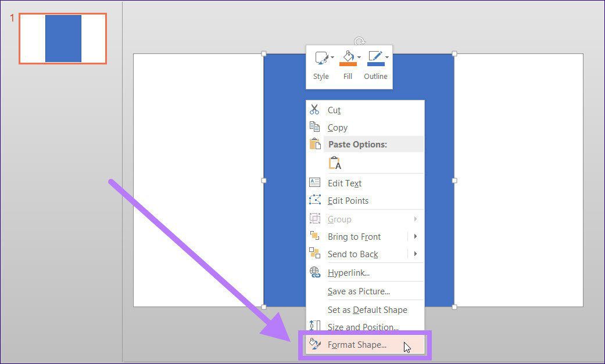605x364 pixels.
Task: Click the Edit Text icon
Action: (315, 182)
